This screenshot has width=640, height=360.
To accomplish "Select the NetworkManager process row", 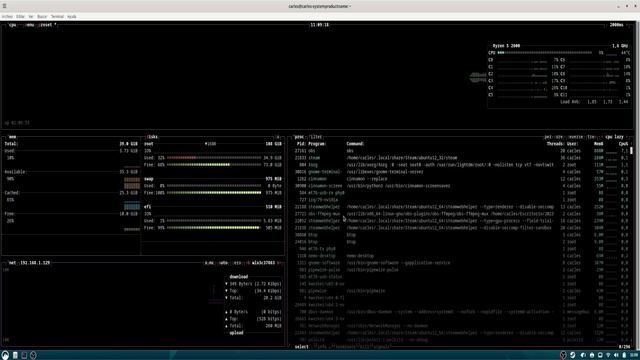I will click(x=461, y=326).
